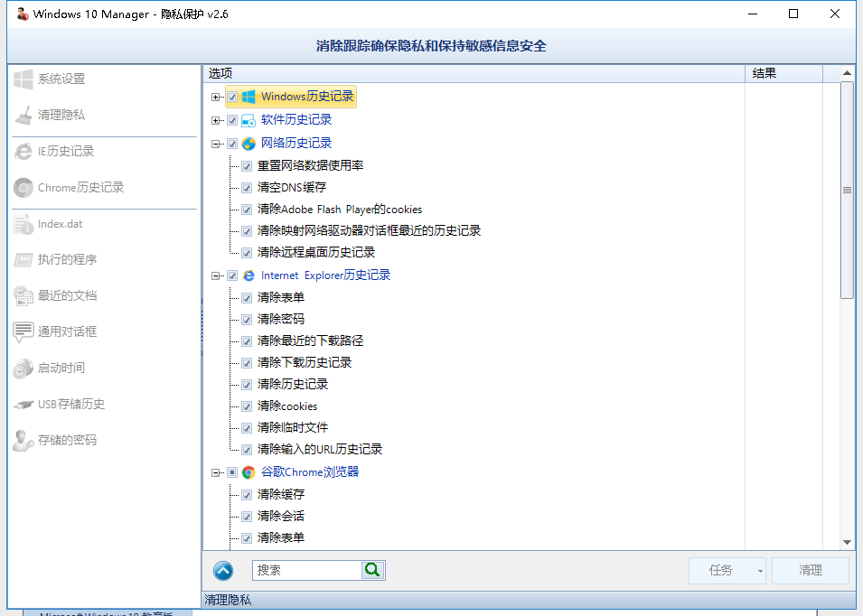Expand the 软件历史记录 tree node

point(216,120)
